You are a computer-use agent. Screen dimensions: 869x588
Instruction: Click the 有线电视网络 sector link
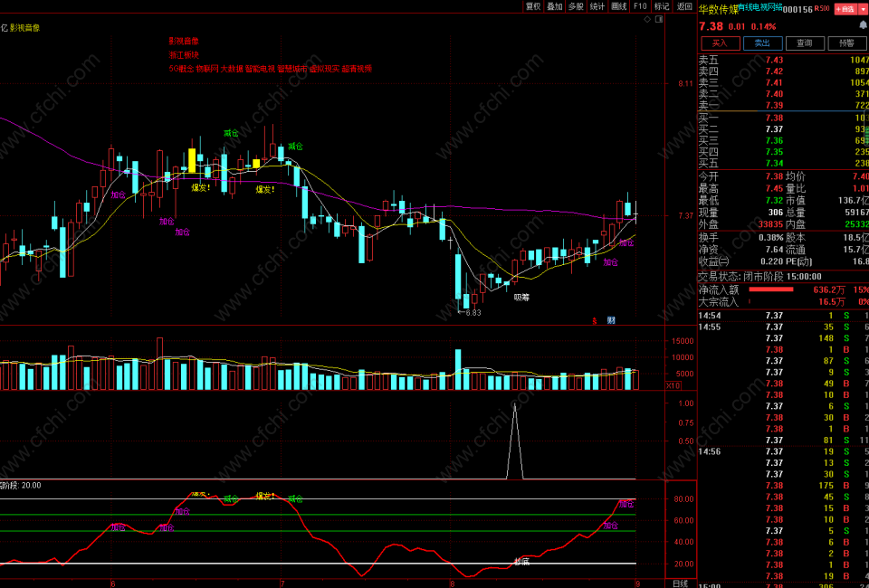759,7
